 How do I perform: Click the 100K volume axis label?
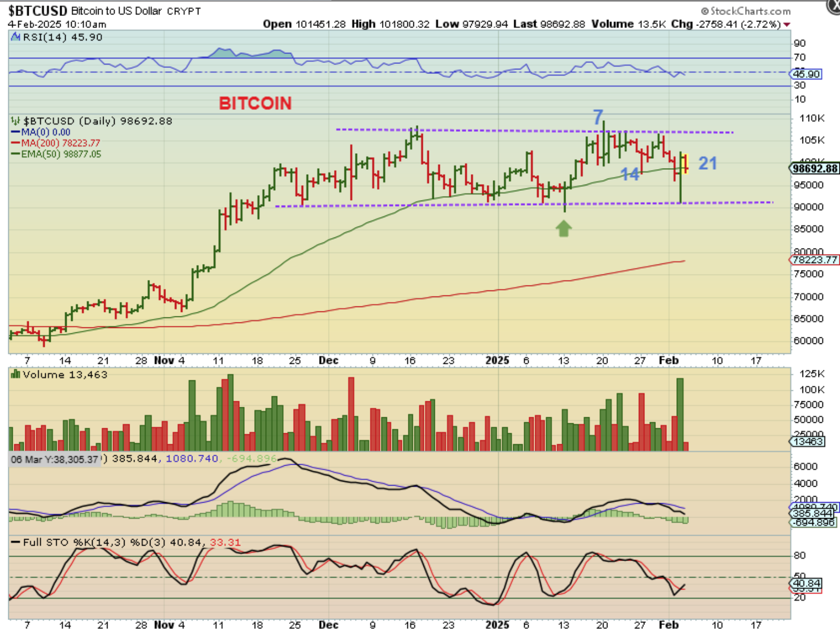tap(812, 390)
